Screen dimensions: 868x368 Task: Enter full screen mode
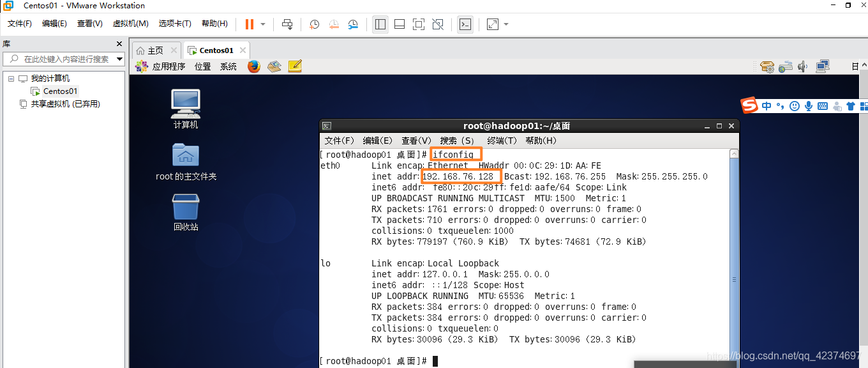(418, 24)
